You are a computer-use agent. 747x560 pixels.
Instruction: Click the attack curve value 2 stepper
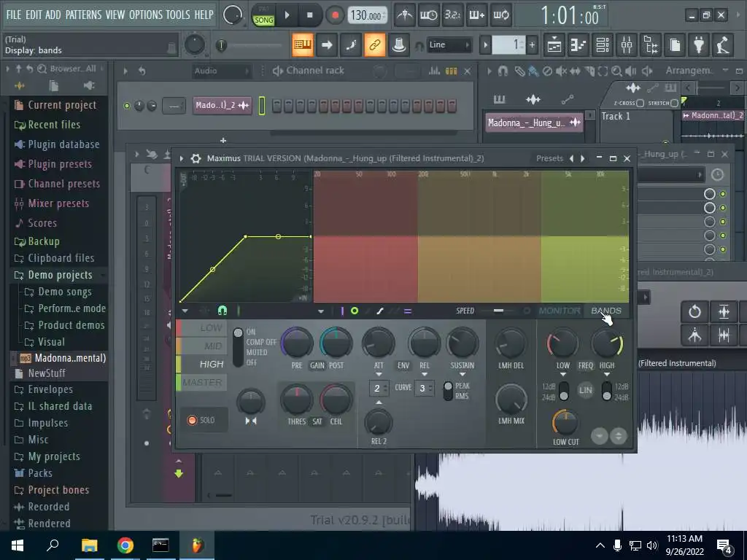(x=379, y=388)
